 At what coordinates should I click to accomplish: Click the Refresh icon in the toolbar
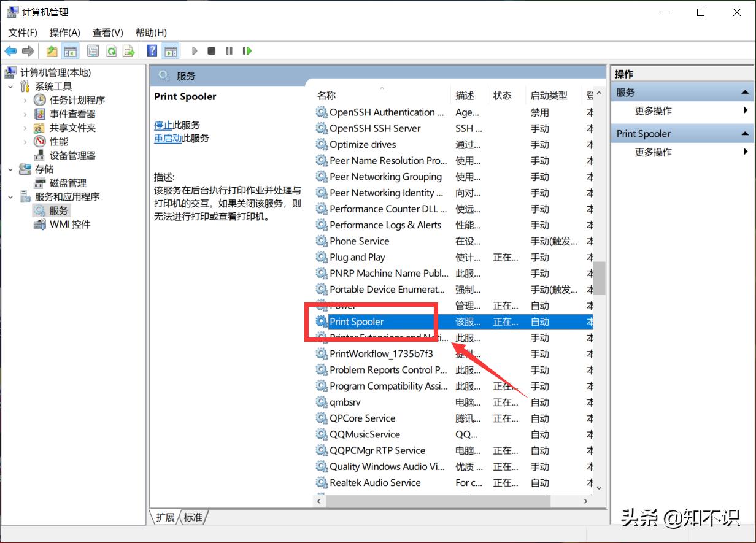click(x=111, y=50)
